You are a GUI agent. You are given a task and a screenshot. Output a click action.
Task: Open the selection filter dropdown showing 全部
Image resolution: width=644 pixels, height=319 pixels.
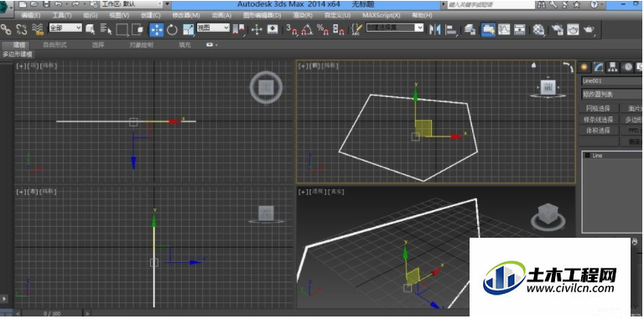65,28
